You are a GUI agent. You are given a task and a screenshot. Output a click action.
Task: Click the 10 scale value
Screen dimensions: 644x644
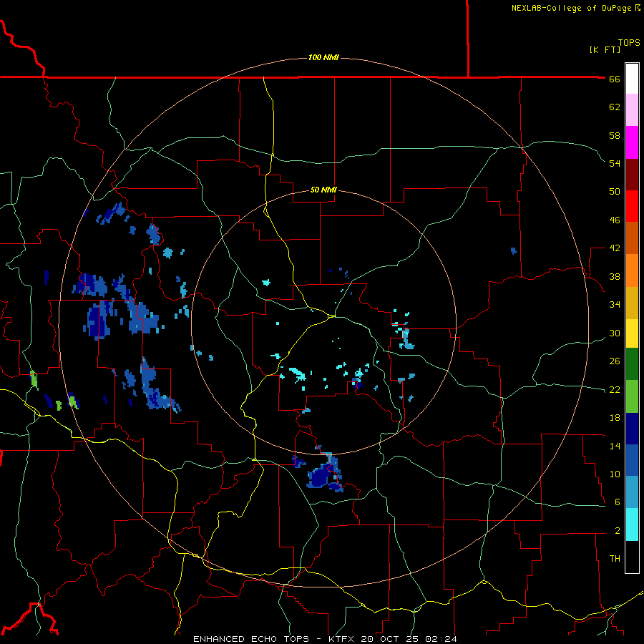[615, 474]
